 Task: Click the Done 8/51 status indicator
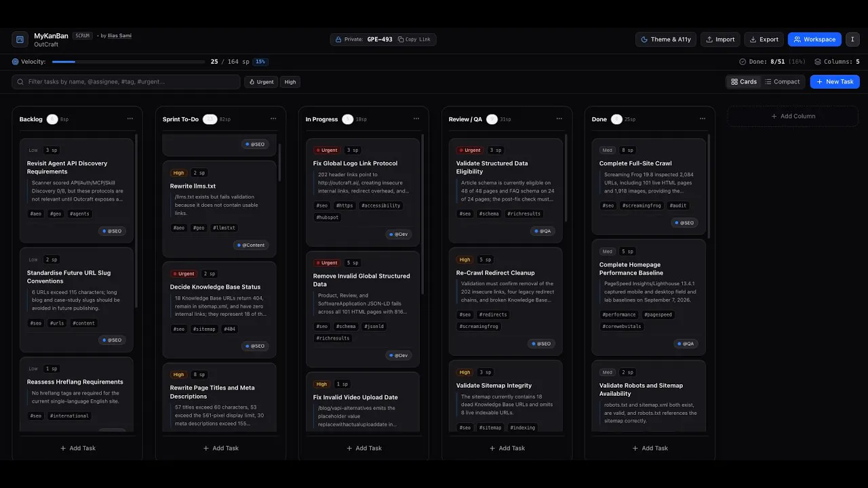(x=772, y=62)
